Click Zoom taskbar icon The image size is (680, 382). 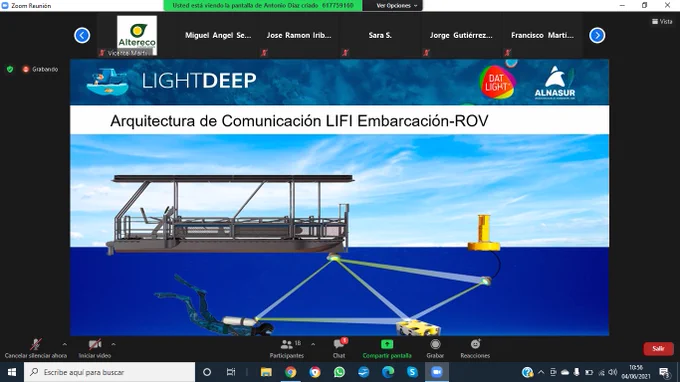tap(437, 372)
